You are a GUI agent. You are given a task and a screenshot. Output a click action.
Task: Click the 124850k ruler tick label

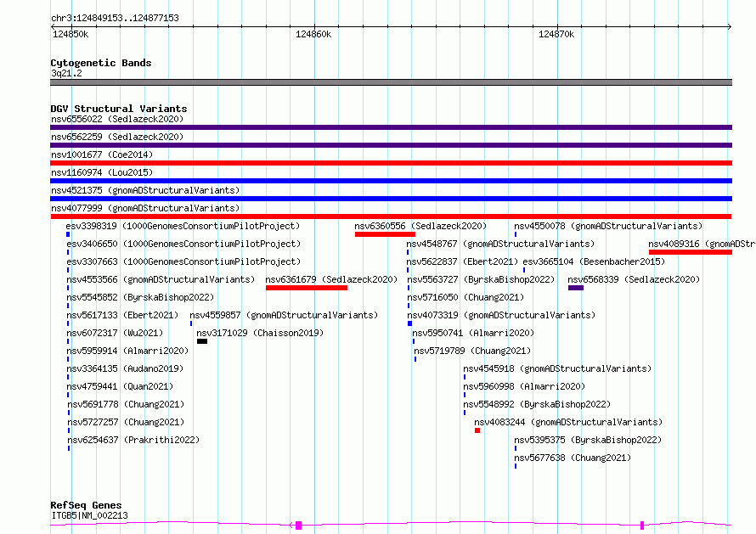click(x=71, y=34)
